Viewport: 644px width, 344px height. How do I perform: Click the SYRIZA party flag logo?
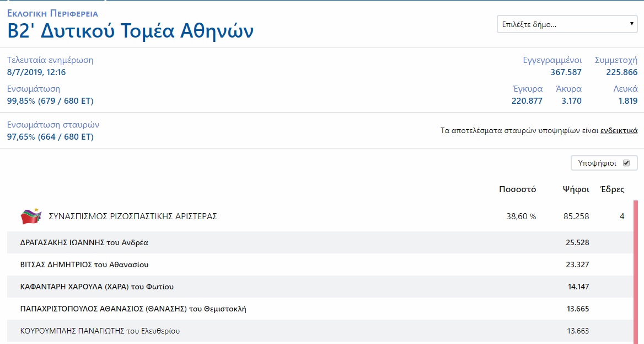31,216
